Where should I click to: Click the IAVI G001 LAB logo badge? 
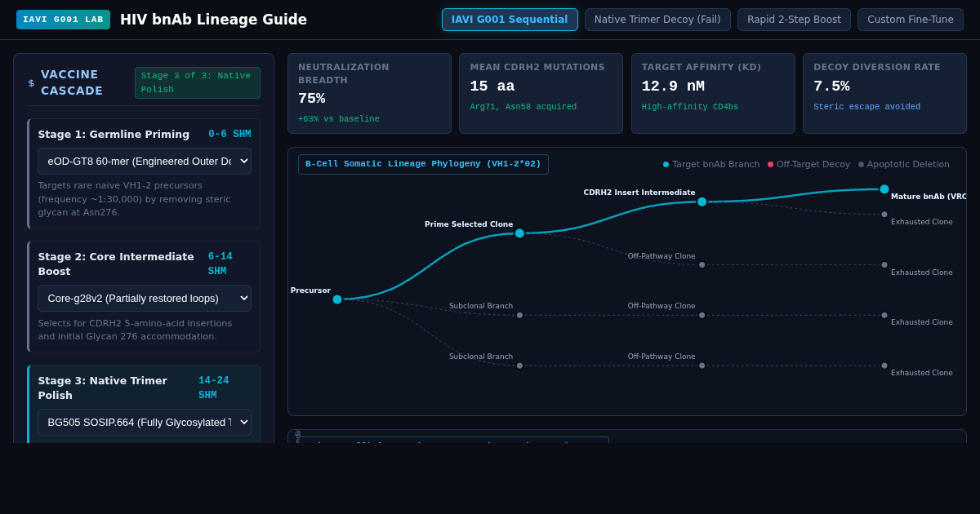[63, 20]
